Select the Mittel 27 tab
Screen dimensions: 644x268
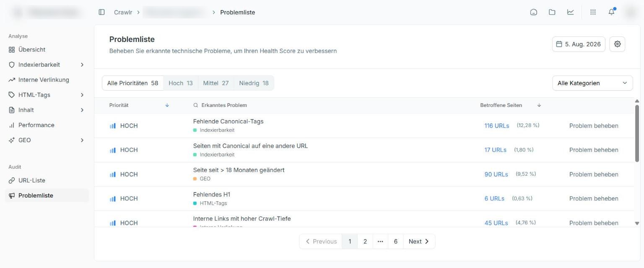(x=216, y=83)
